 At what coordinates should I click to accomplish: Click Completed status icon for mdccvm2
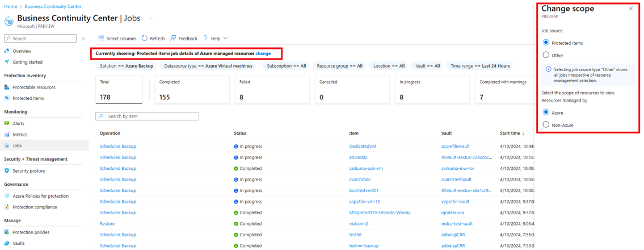point(236,224)
